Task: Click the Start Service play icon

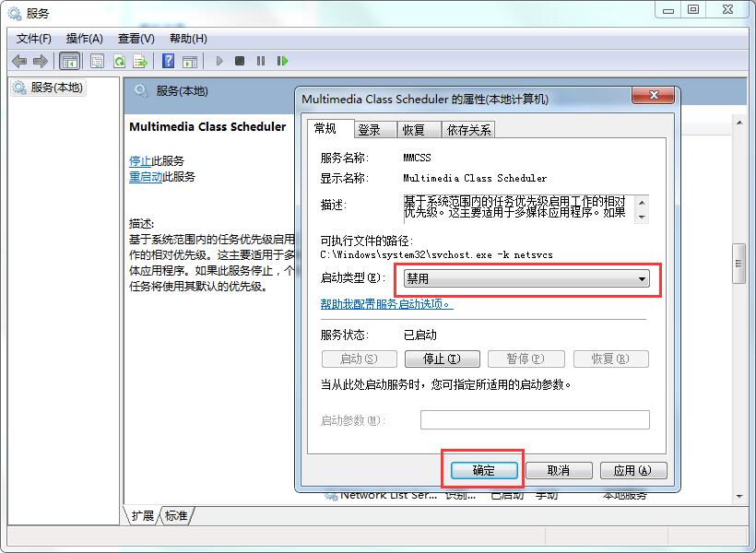Action: point(219,61)
